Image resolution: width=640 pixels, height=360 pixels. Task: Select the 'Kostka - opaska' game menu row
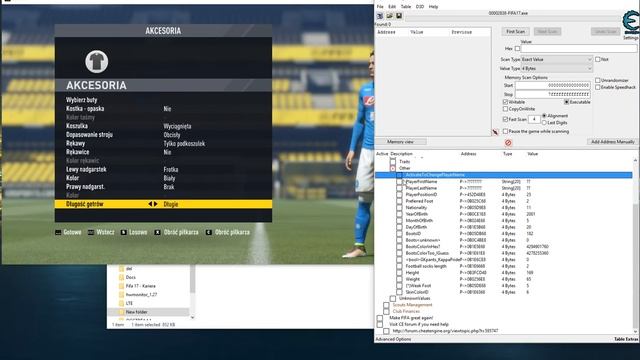click(163, 109)
